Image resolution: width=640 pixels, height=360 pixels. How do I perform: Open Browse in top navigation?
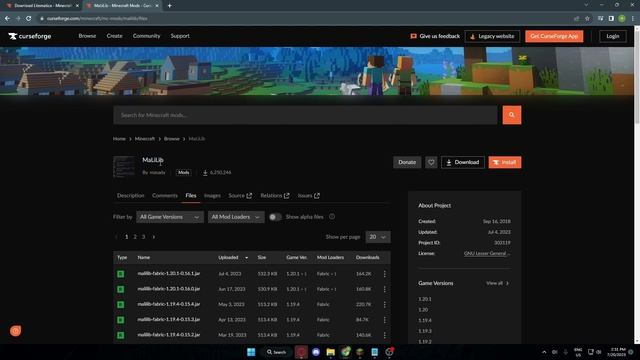click(87, 36)
